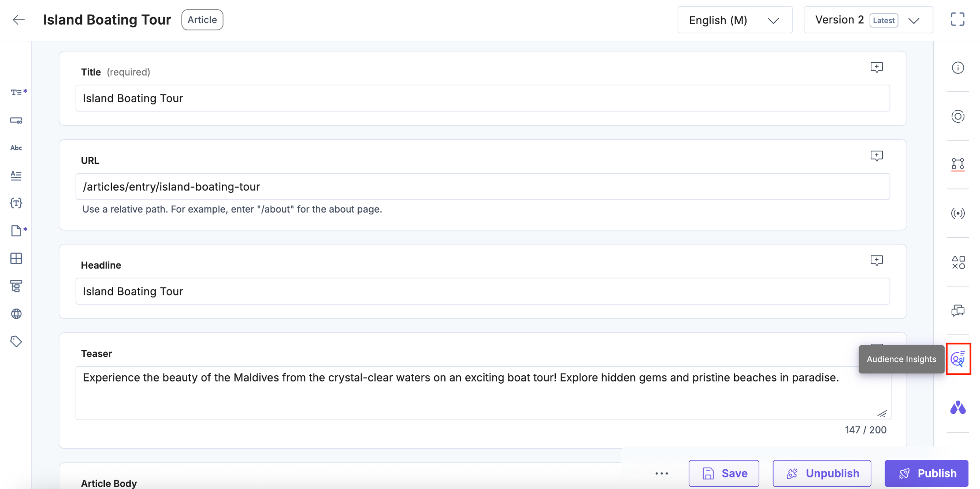Focus the URL input field
Image resolution: width=980 pixels, height=489 pixels.
pyautogui.click(x=482, y=187)
